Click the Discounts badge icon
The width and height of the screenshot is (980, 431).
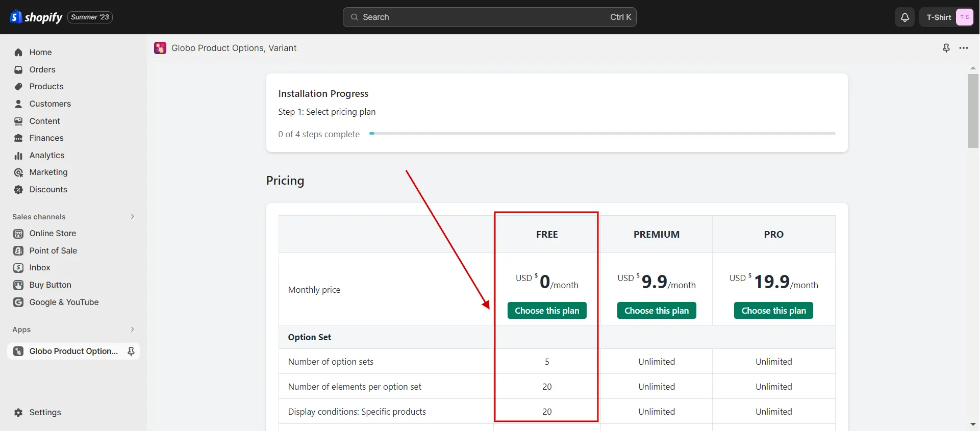pyautogui.click(x=18, y=190)
